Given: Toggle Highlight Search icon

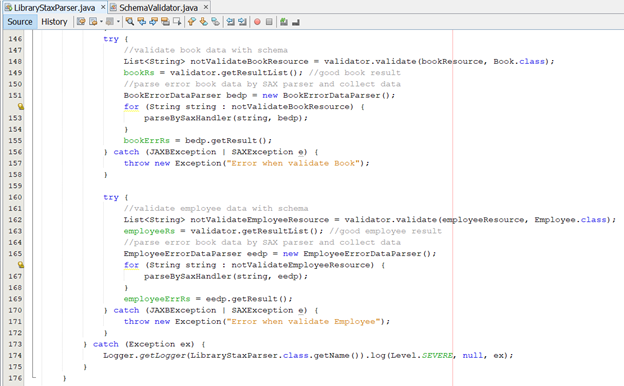Looking at the screenshot, I should pyautogui.click(x=165, y=22).
